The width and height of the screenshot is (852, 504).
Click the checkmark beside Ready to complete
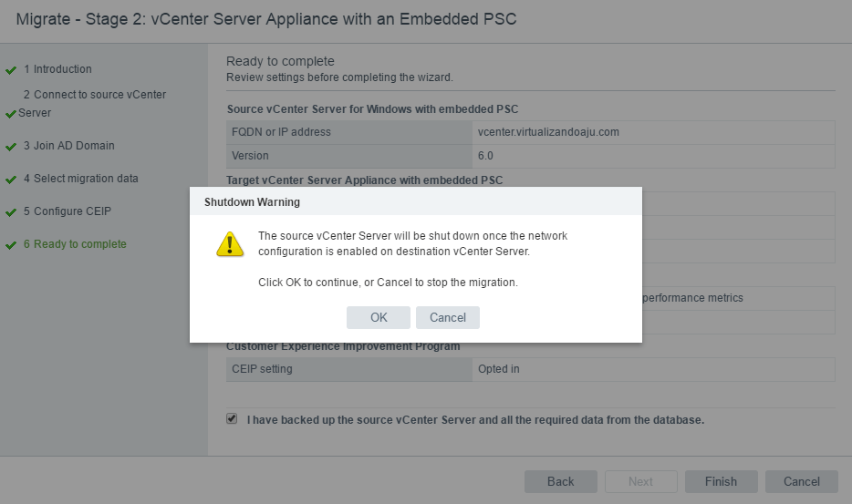[11, 245]
